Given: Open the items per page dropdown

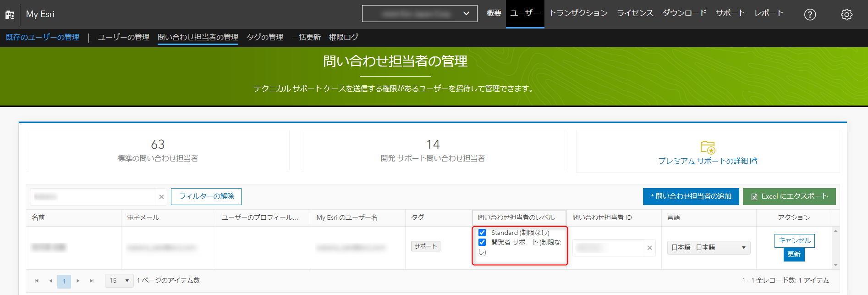Looking at the screenshot, I should (119, 281).
